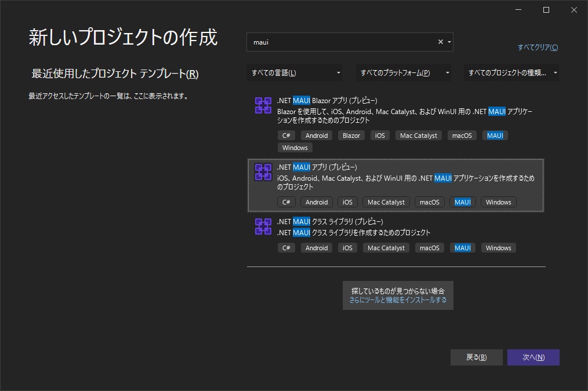Close the new project dialog
The height and width of the screenshot is (391, 588).
(x=574, y=10)
